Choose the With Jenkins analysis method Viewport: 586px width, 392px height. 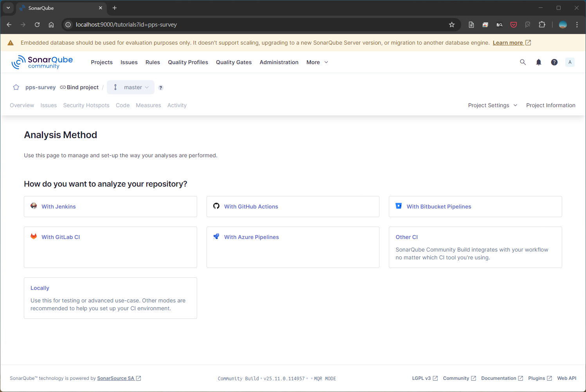point(59,207)
